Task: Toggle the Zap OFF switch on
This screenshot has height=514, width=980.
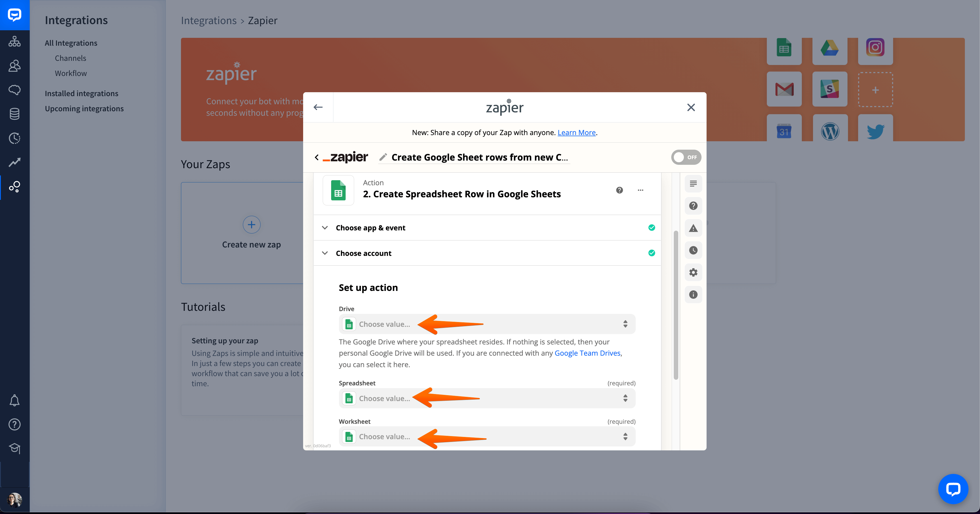Action: (x=686, y=157)
